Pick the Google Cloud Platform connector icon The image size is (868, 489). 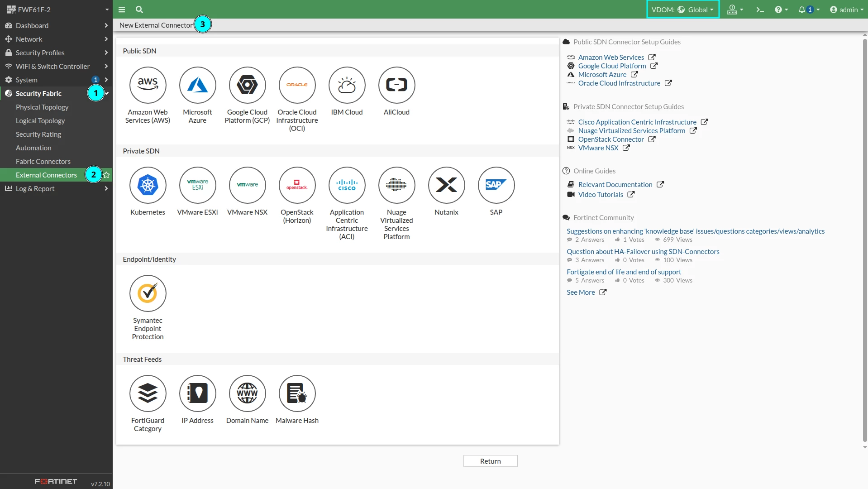pos(247,85)
